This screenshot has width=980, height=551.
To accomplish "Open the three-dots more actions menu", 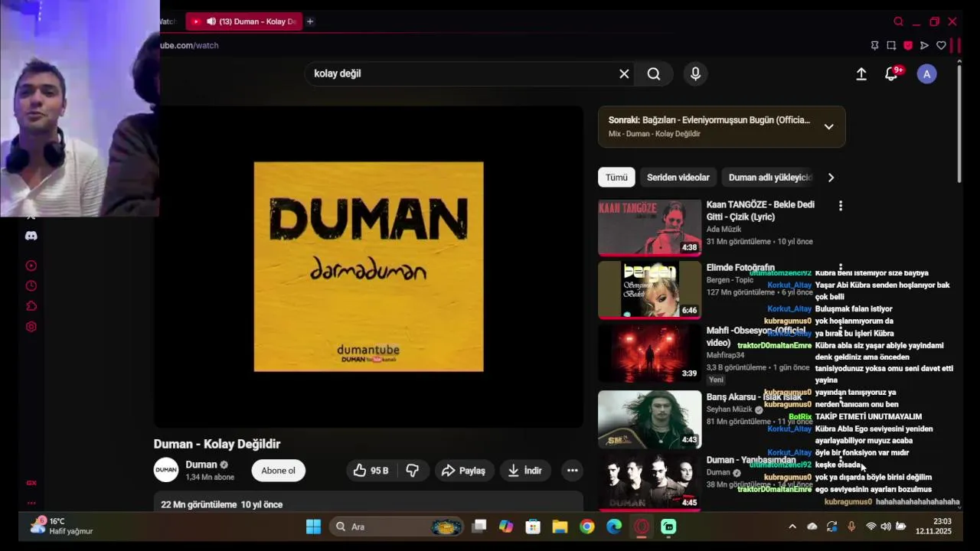I will pos(572,471).
